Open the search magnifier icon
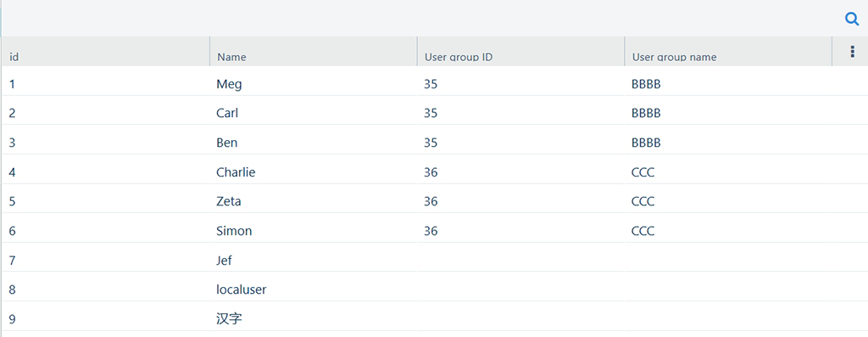 coord(851,20)
